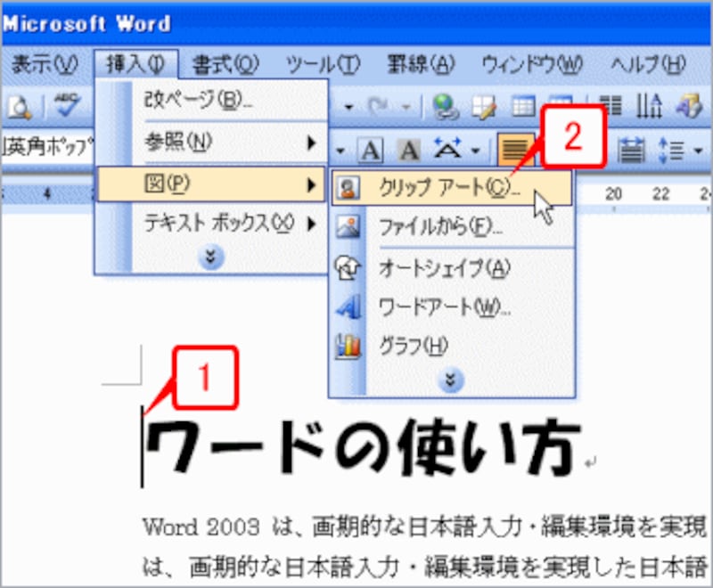
Task: Open the undo history dropdown arrow
Action: (348, 107)
